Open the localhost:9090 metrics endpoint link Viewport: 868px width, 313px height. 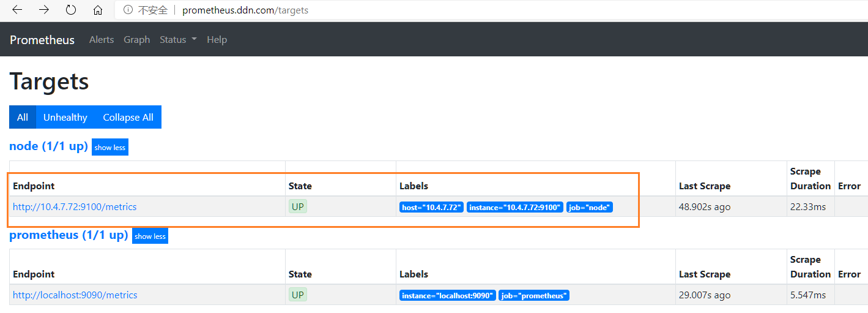coord(75,295)
